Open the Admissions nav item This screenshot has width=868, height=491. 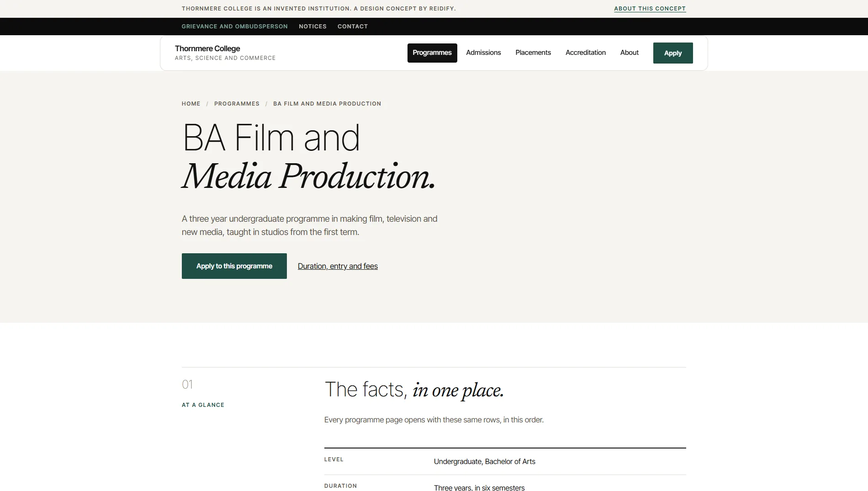click(x=483, y=53)
